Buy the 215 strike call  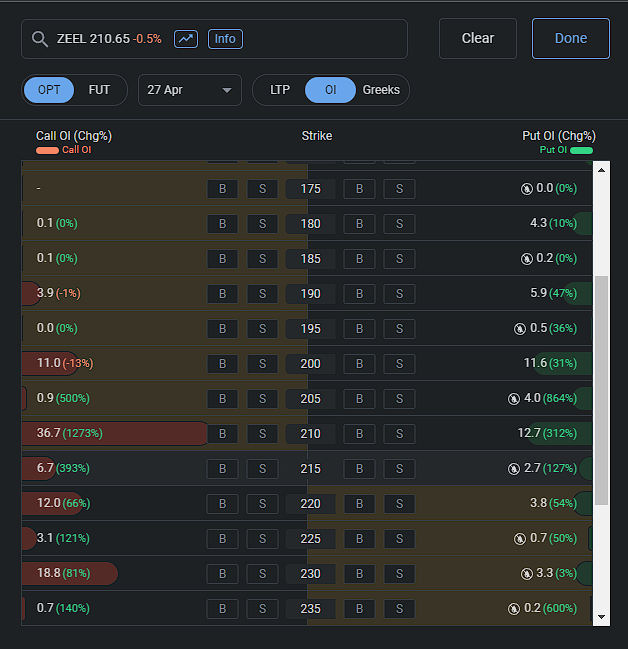click(223, 469)
